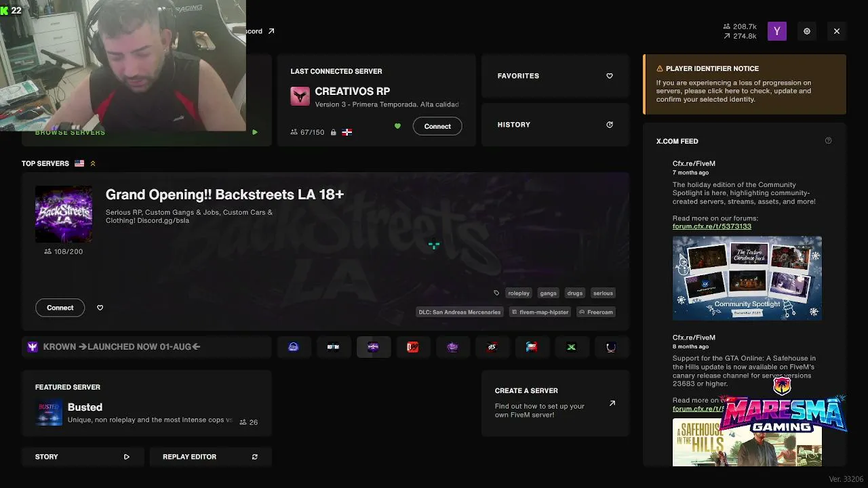This screenshot has width=868, height=488.
Task: Select the highlighted Backstreets server icon in carousel
Action: [373, 347]
